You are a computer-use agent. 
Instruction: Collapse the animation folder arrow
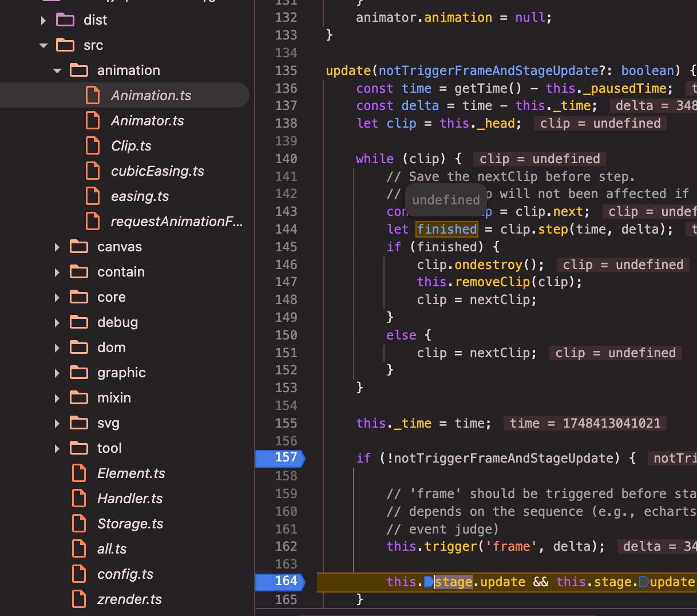(x=57, y=70)
